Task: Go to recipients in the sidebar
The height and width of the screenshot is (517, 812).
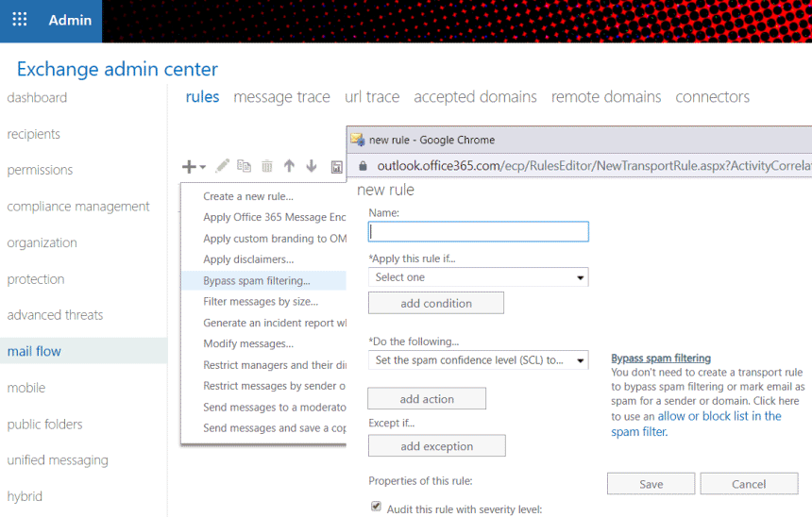Action: [x=33, y=134]
